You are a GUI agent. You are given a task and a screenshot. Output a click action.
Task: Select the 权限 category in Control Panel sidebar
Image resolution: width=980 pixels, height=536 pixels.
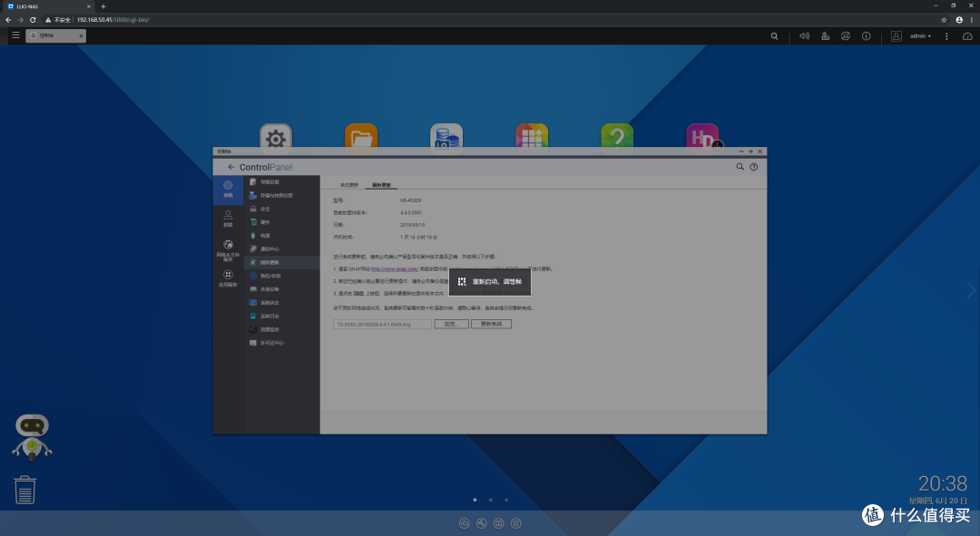(228, 219)
